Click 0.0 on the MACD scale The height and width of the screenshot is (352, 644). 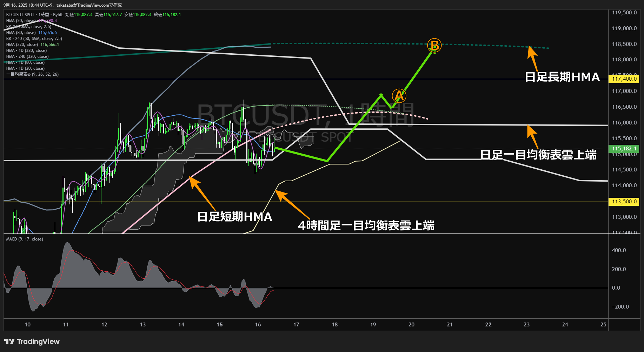[x=616, y=288]
